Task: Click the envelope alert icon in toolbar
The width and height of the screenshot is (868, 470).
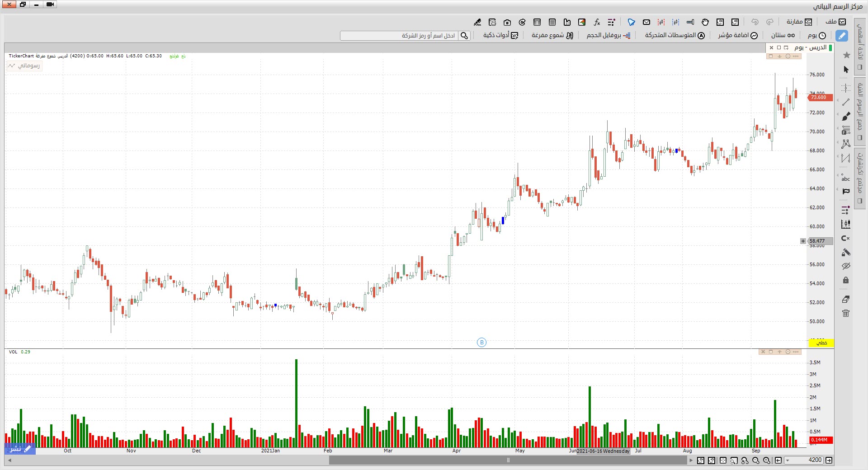Action: click(x=646, y=22)
